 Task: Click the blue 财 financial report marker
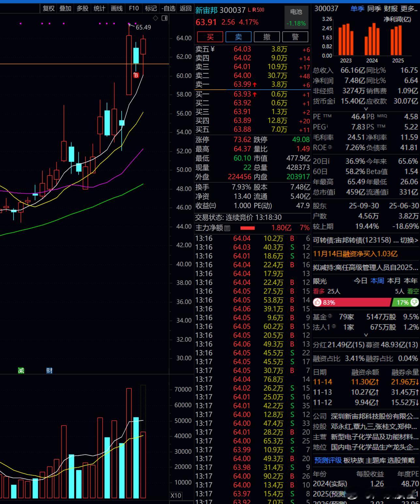pos(49,370)
